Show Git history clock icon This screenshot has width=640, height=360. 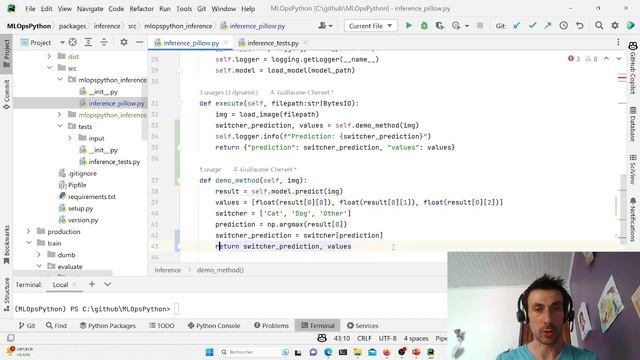pyautogui.click(x=564, y=26)
